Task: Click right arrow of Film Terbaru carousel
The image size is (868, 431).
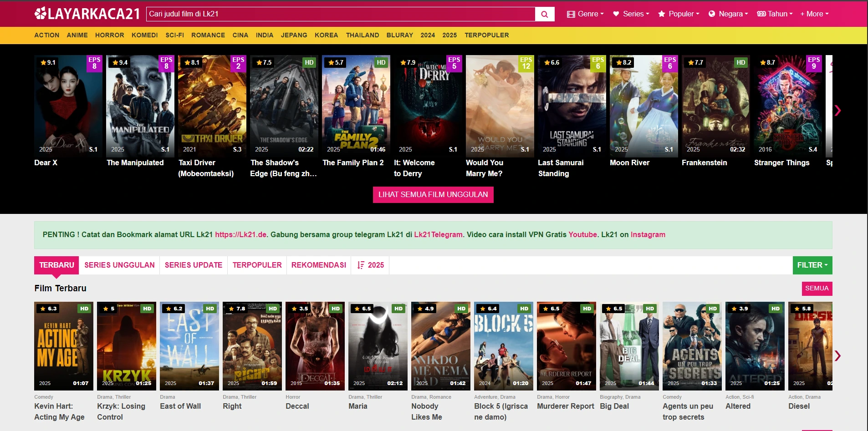Action: 837,355
